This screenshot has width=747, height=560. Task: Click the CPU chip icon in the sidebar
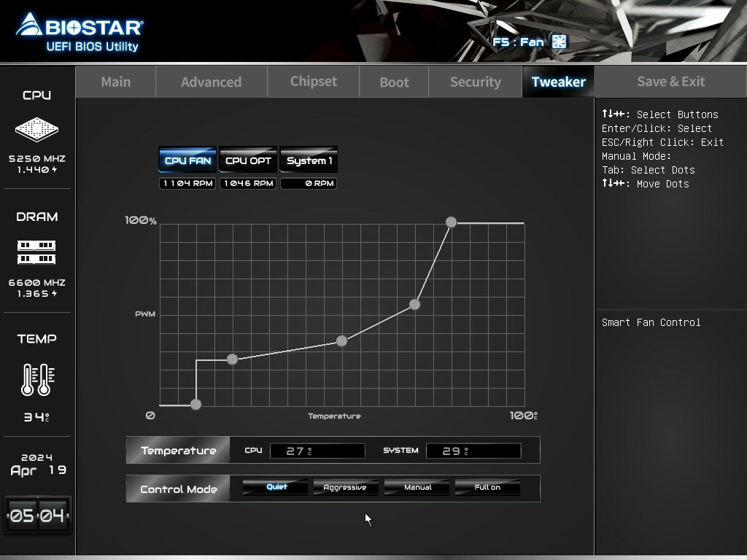pyautogui.click(x=36, y=129)
